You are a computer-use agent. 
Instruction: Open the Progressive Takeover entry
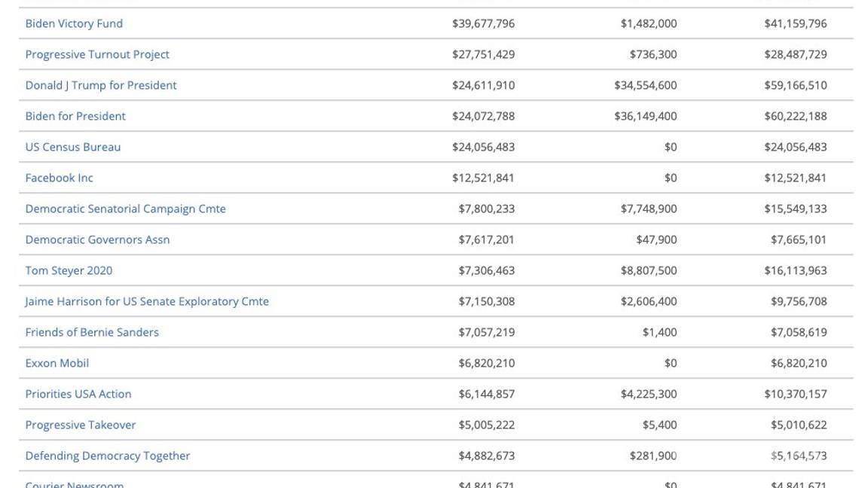(x=81, y=425)
